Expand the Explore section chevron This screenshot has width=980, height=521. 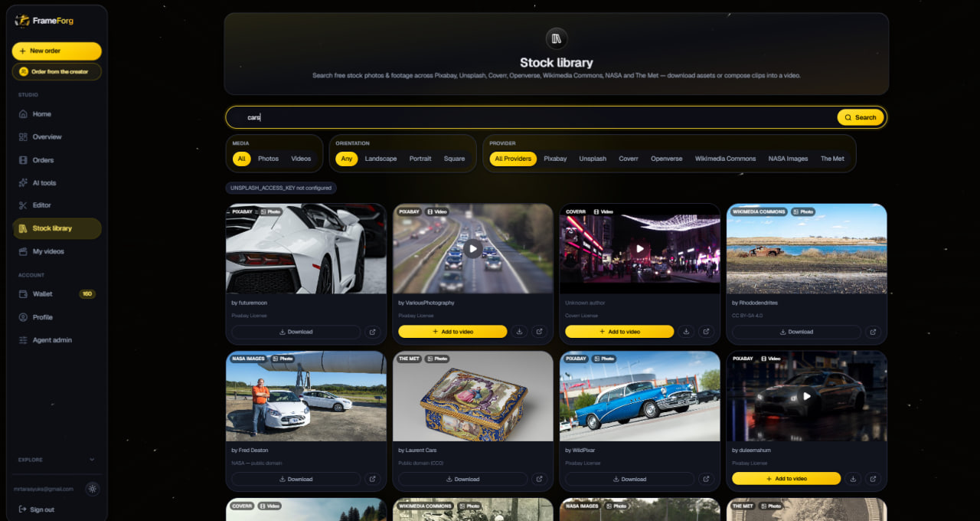pyautogui.click(x=92, y=460)
